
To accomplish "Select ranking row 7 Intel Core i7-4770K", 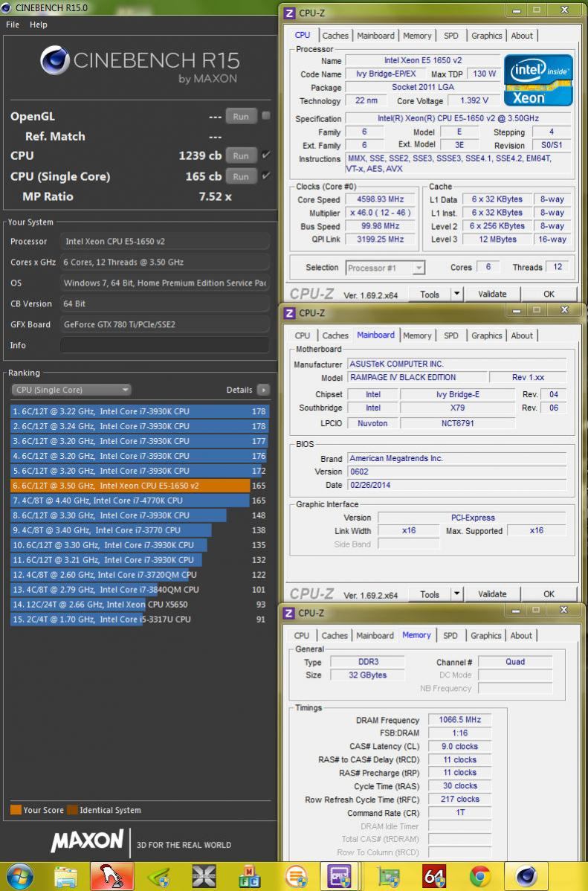I will coord(139,501).
